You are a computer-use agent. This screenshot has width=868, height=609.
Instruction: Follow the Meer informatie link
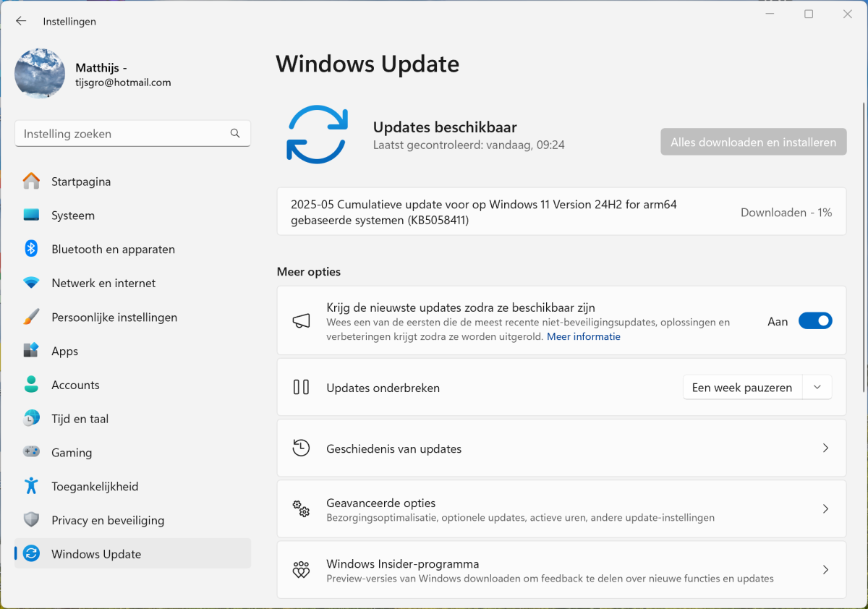click(x=583, y=336)
